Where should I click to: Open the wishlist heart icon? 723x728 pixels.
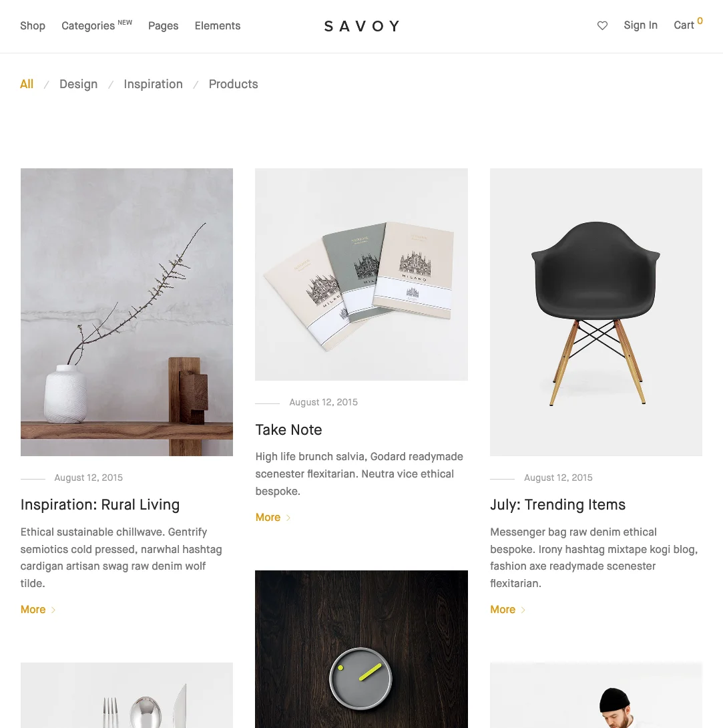[602, 25]
